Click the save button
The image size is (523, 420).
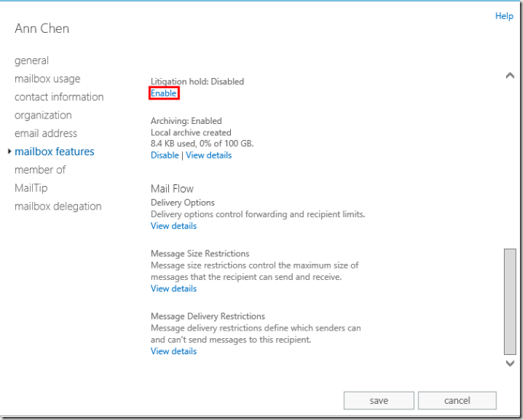(378, 400)
